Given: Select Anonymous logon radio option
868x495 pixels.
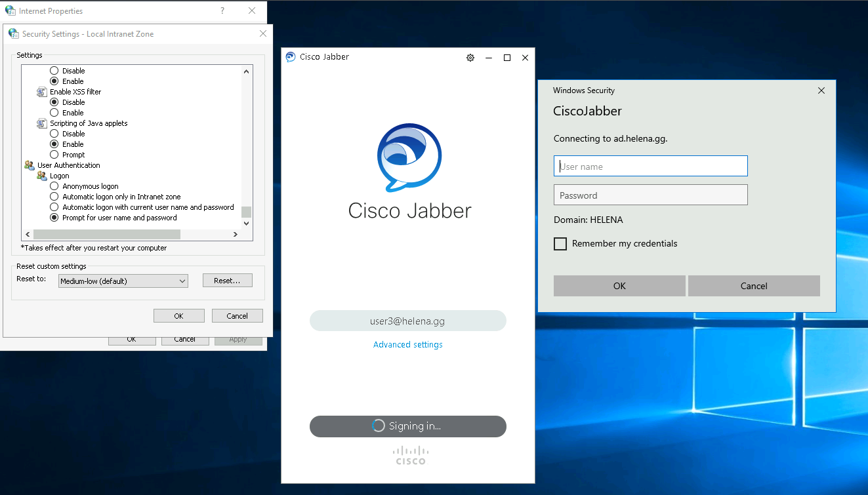Looking at the screenshot, I should point(54,186).
